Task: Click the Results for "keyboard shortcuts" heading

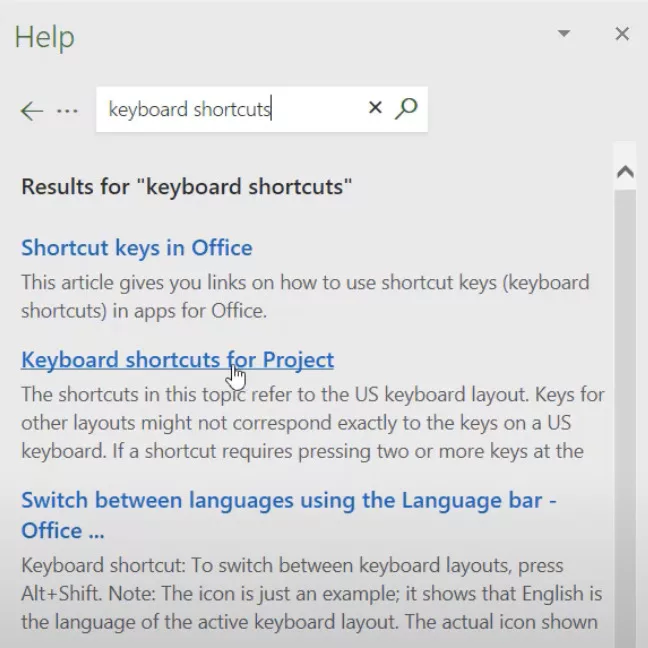Action: (187, 186)
